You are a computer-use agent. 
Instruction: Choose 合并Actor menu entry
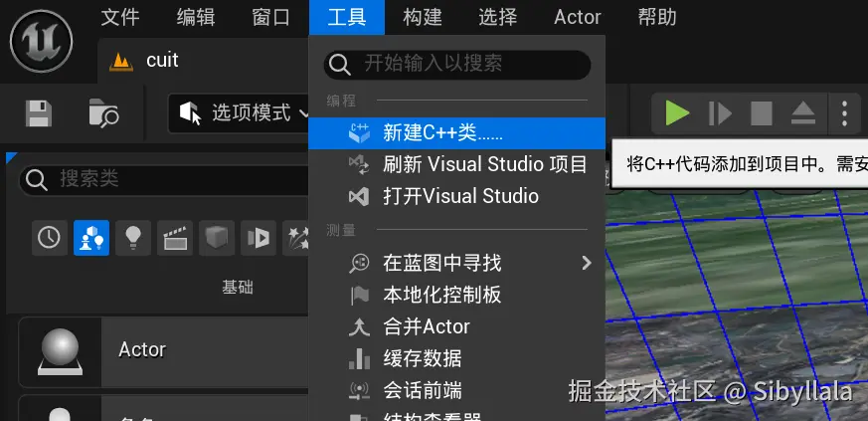(x=456, y=326)
